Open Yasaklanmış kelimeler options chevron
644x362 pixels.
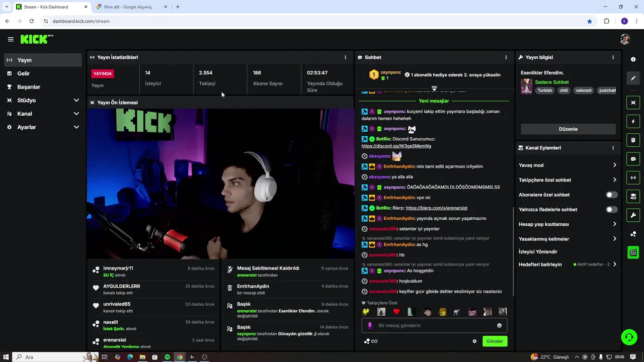pos(614,239)
